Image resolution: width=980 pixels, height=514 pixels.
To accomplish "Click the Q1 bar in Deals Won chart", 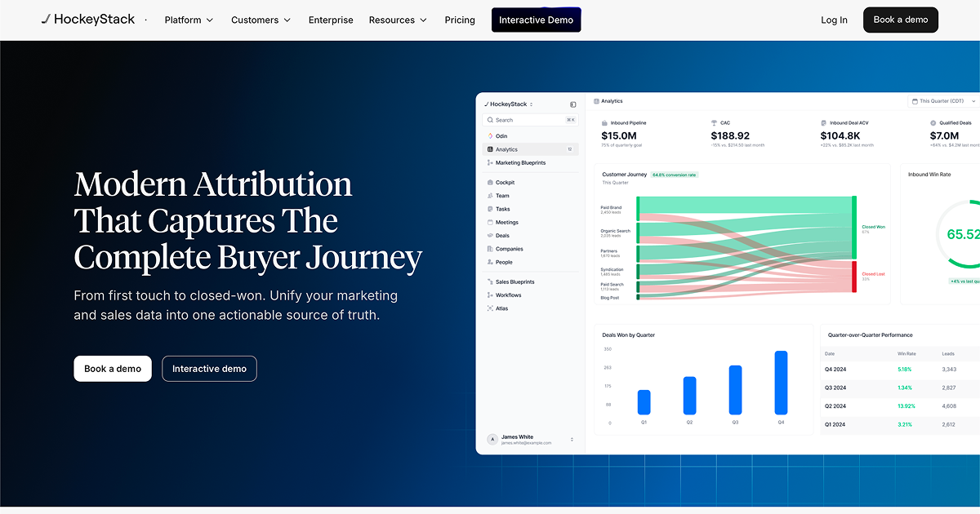I will tap(644, 402).
